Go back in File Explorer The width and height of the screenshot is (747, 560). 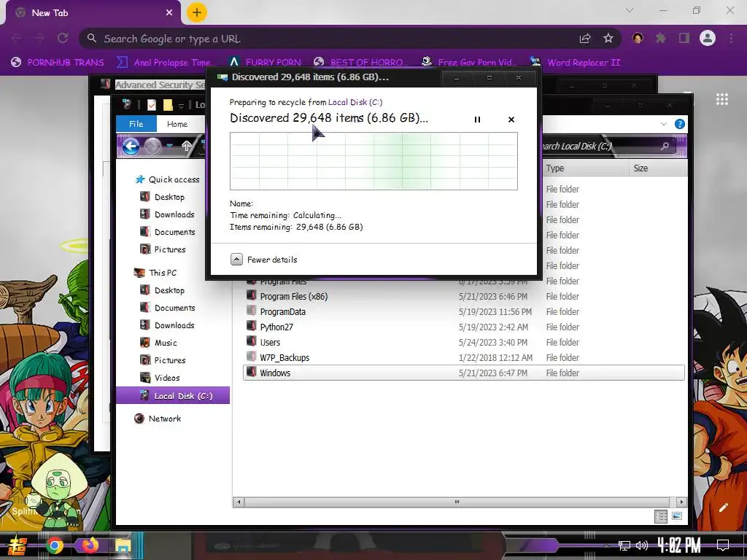coord(131,146)
